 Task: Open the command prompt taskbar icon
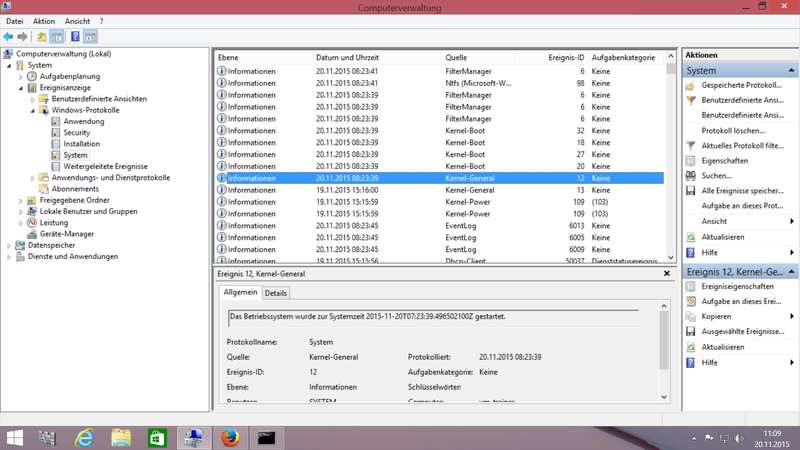coord(266,438)
